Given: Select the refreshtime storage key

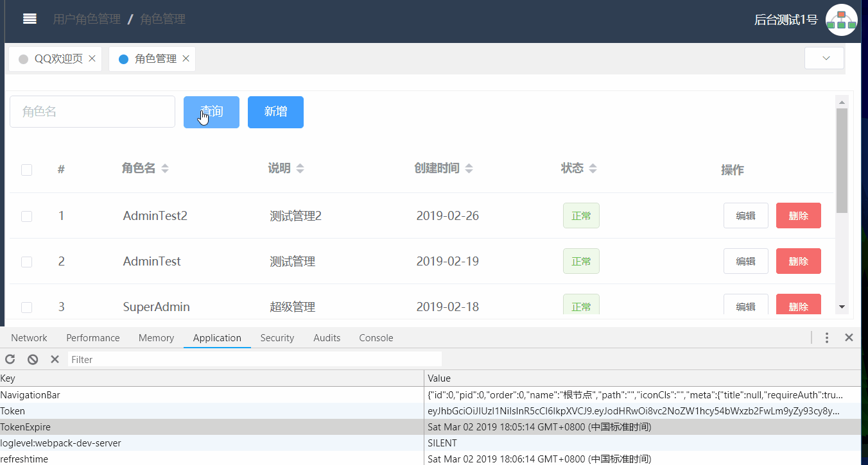Looking at the screenshot, I should [24, 459].
